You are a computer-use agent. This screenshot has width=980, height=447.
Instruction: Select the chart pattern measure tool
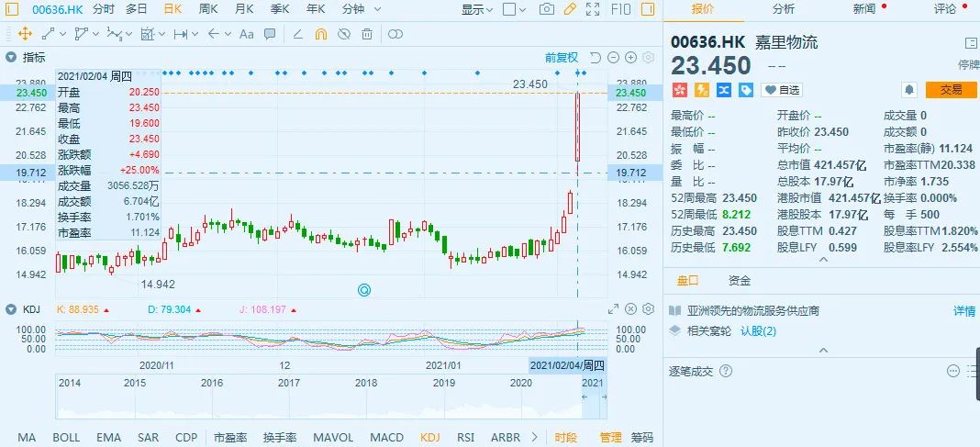(x=148, y=34)
